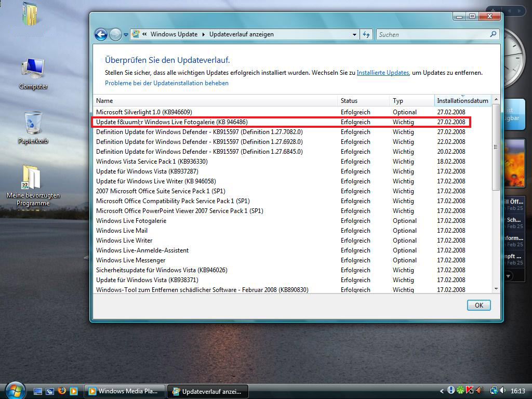This screenshot has height=399, width=532.
Task: Click the blue shield tray icon
Action: [x=451, y=390]
